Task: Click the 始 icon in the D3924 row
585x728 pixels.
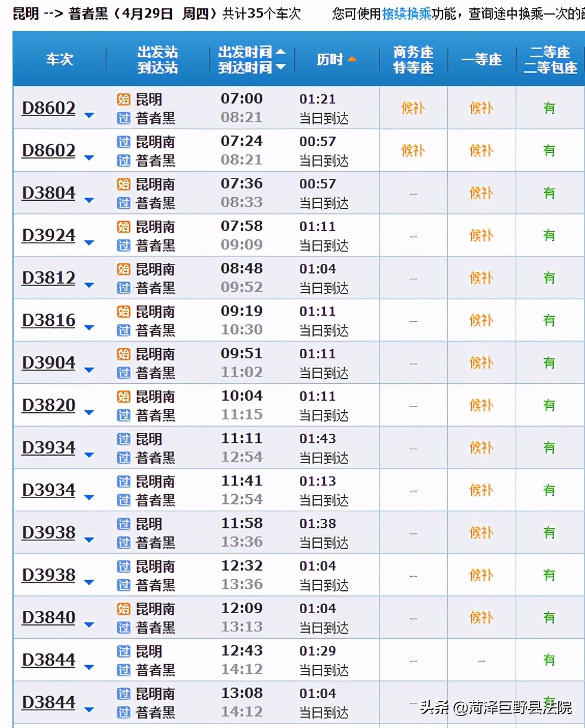Action: pos(123,227)
